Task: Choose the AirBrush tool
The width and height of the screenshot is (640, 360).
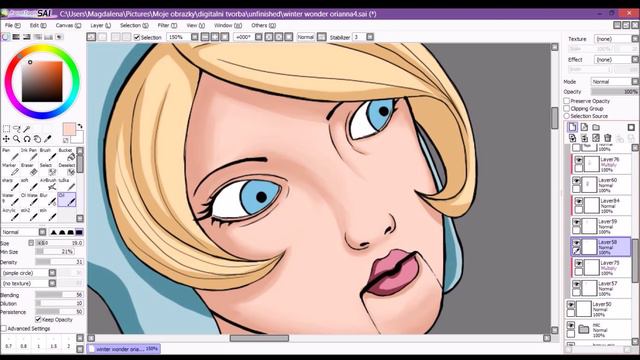Action: [x=48, y=185]
